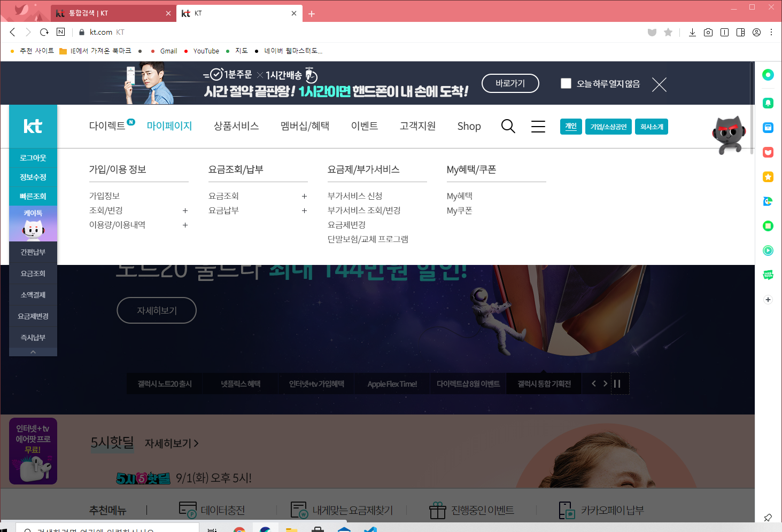Select the 개인 customer type button

click(x=571, y=127)
